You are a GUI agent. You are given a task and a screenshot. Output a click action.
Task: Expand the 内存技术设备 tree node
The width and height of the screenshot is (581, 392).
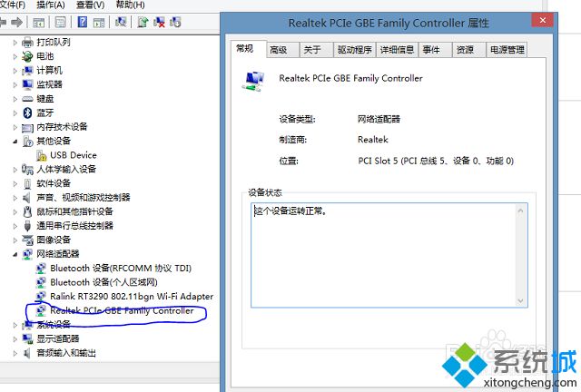tap(15, 127)
